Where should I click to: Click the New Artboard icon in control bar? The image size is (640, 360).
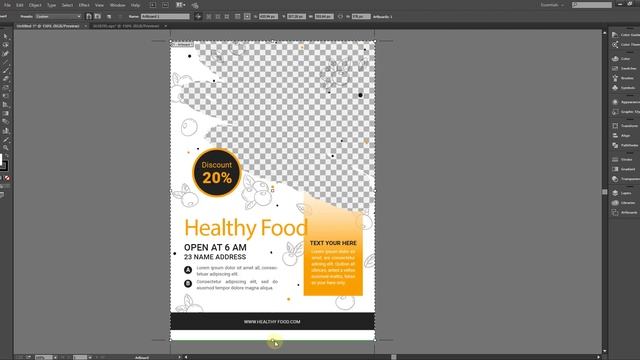(x=109, y=17)
